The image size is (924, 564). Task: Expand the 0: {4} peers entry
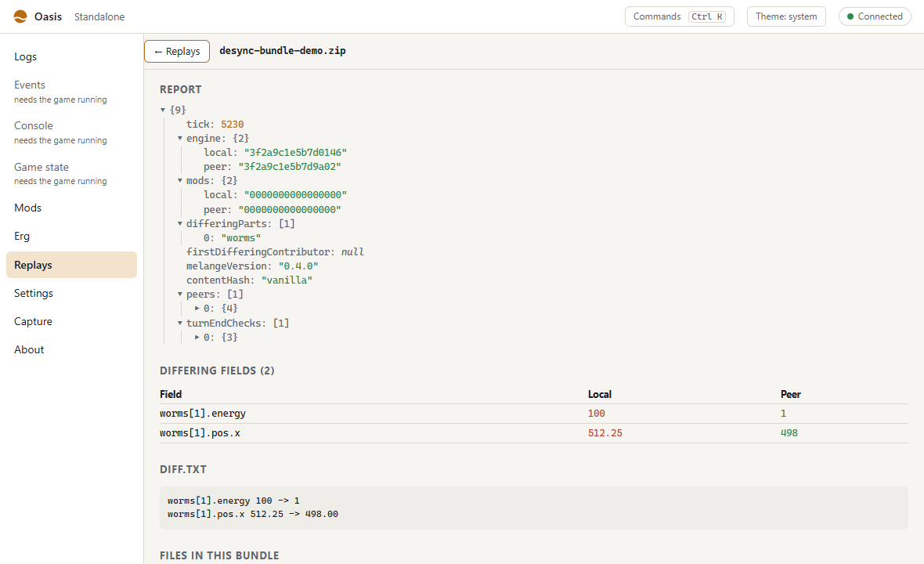point(197,308)
